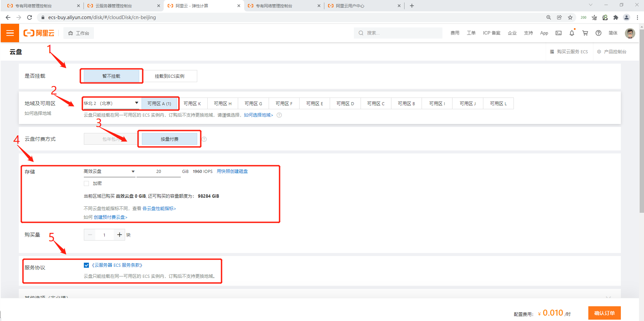Click the share page icon in address bar
Viewport: 644px width, 321px height.
coord(559,17)
